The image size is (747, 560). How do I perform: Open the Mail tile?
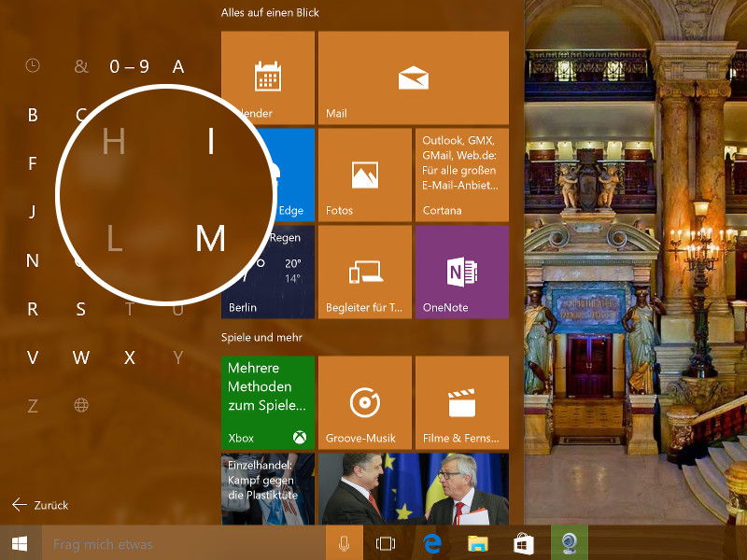click(413, 77)
